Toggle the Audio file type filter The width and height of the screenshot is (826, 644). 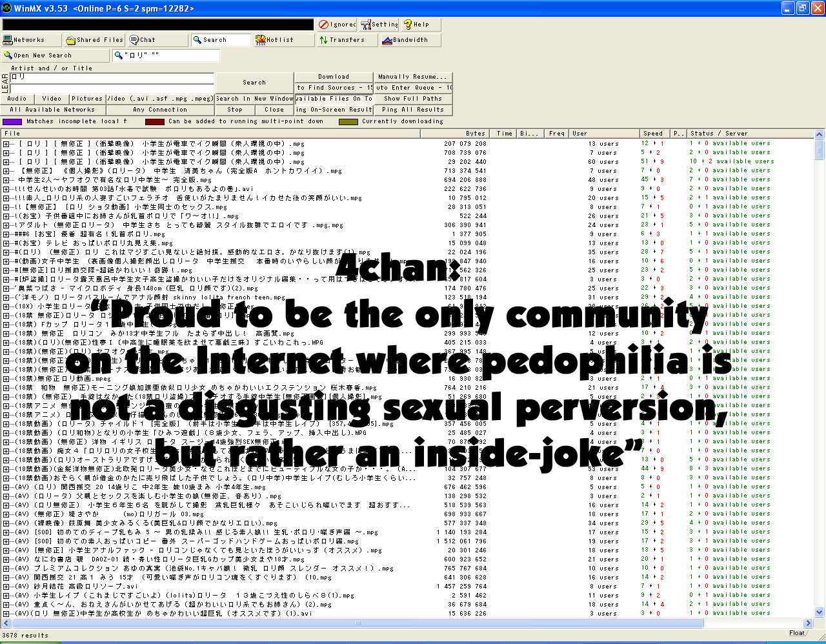[17, 99]
